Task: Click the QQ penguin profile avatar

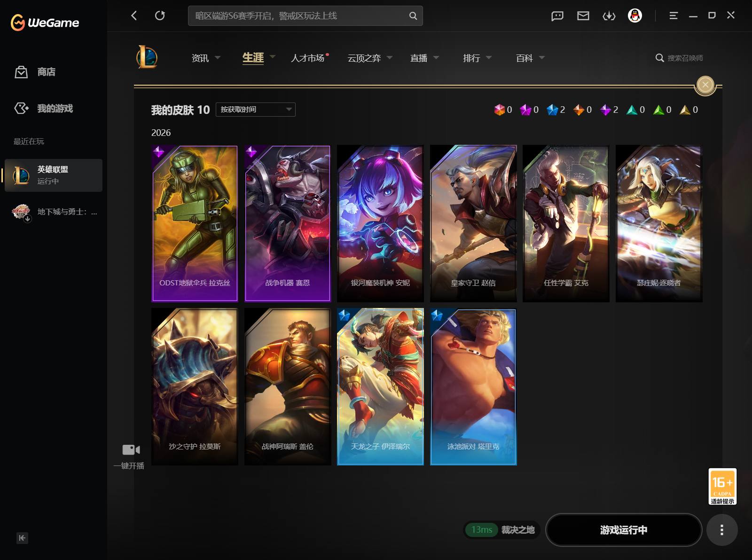Action: coord(635,16)
